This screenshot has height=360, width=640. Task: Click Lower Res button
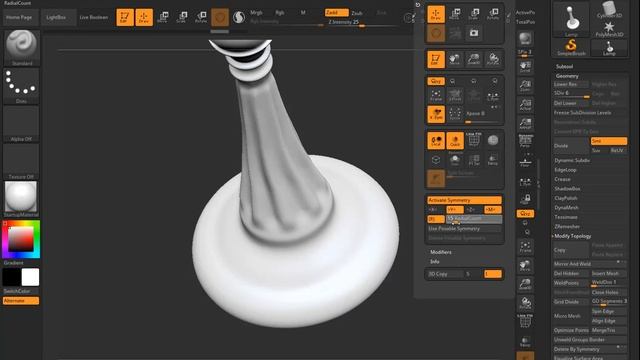[x=571, y=84]
